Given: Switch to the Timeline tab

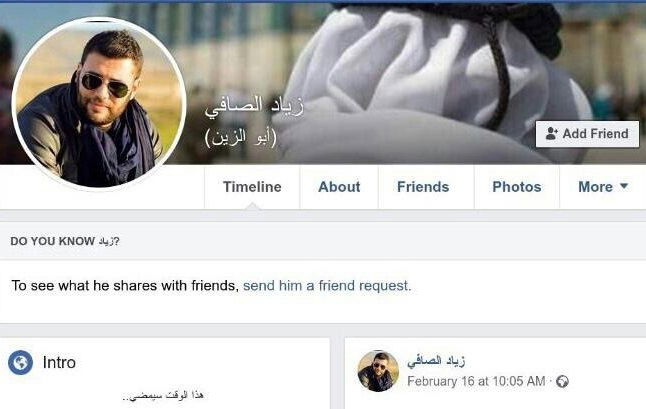Looking at the screenshot, I should coord(252,187).
